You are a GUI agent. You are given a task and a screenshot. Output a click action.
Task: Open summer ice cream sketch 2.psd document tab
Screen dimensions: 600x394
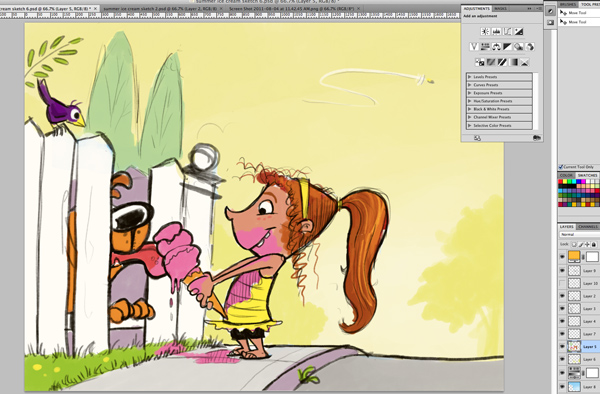point(160,8)
